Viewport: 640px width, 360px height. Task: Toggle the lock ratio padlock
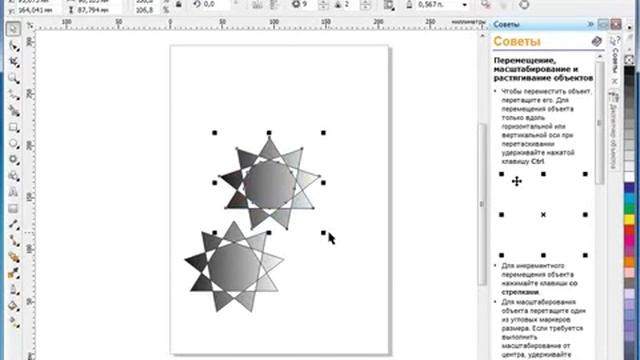179,4
